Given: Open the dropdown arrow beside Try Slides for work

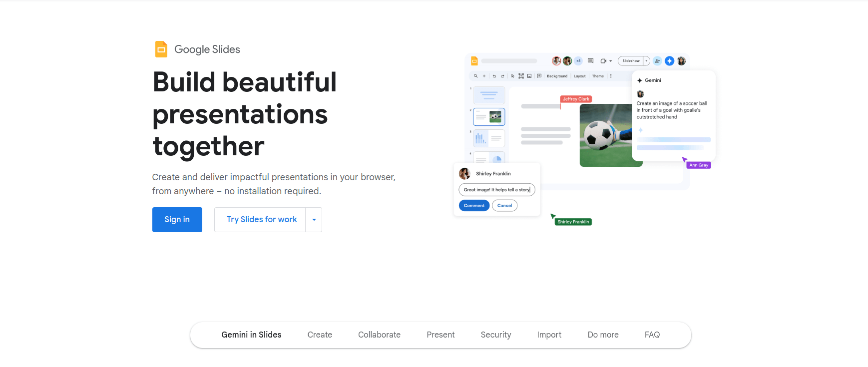Looking at the screenshot, I should coord(314,220).
